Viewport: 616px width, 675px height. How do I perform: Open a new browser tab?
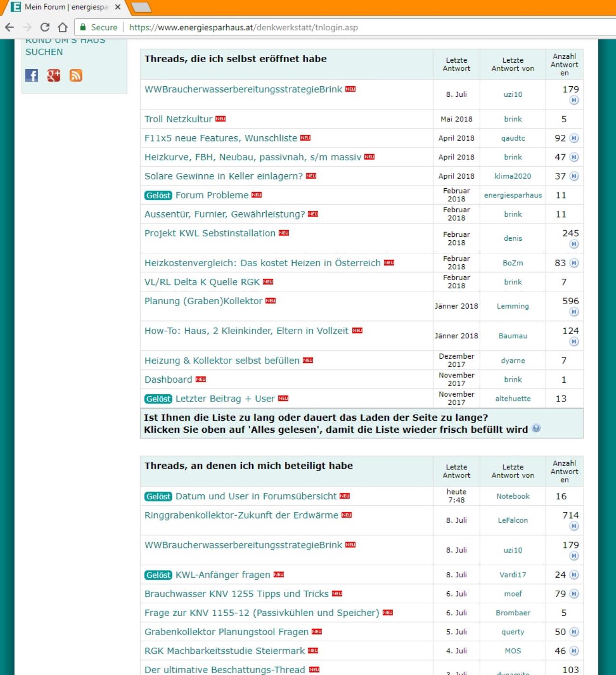coord(141,7)
